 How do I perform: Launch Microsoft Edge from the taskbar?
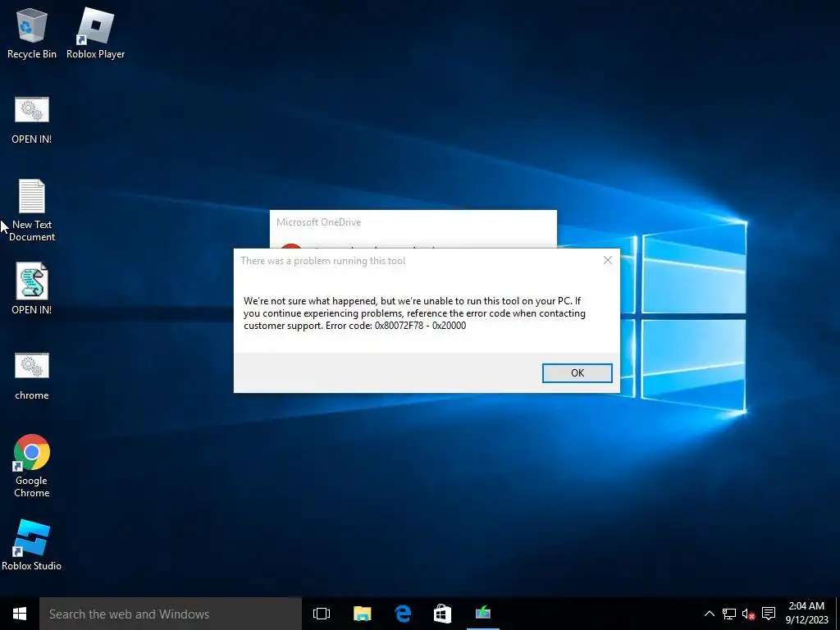(x=402, y=614)
